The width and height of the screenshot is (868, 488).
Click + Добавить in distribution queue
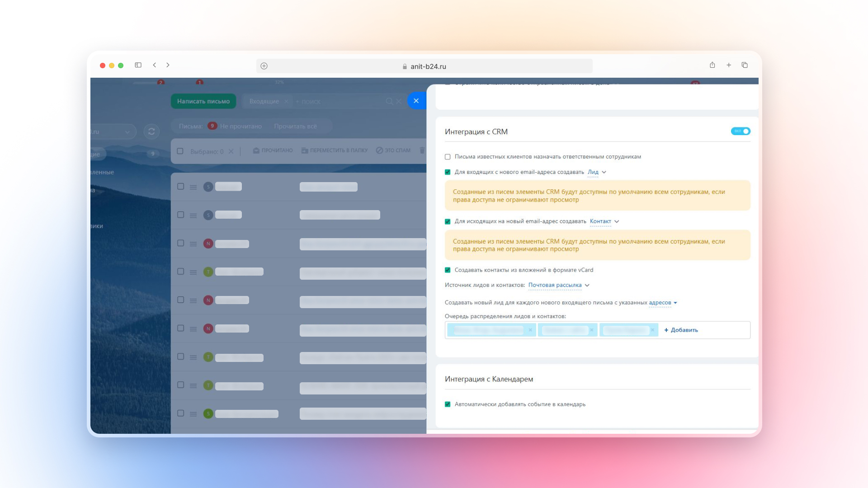tap(681, 330)
